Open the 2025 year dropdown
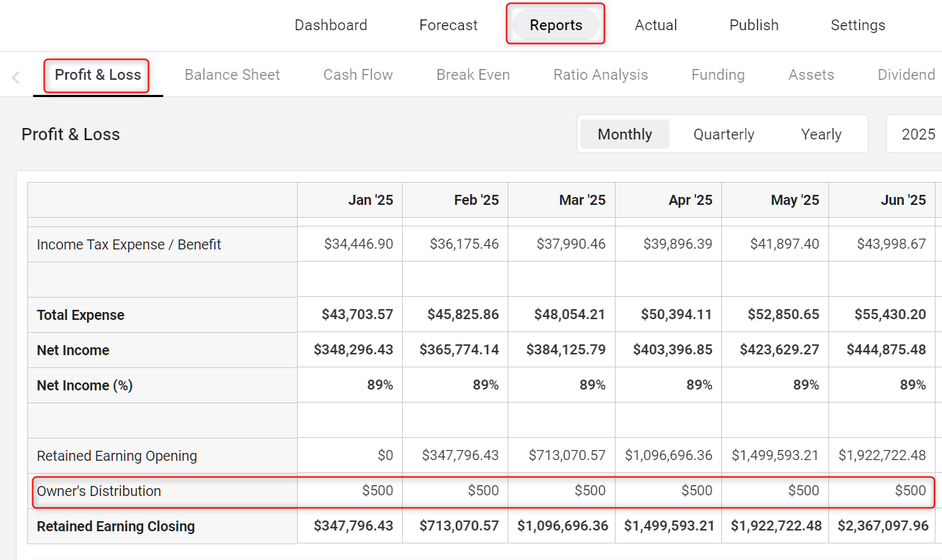The height and width of the screenshot is (560, 942). point(918,134)
